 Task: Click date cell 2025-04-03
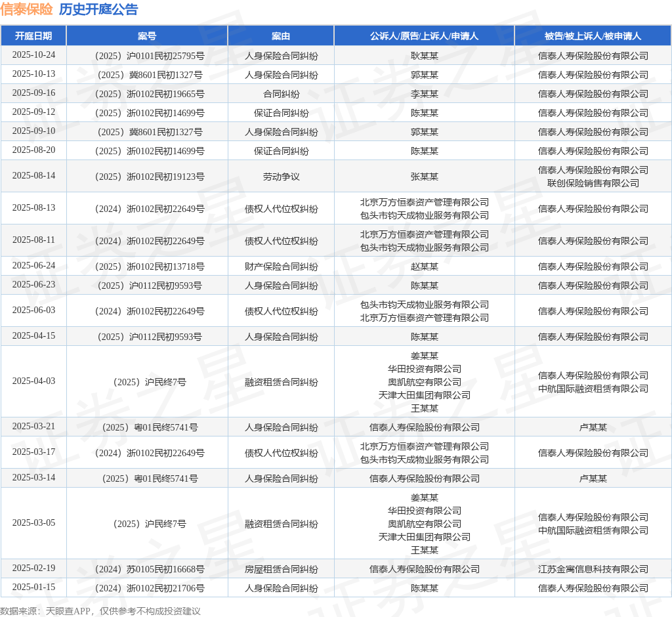pyautogui.click(x=33, y=381)
